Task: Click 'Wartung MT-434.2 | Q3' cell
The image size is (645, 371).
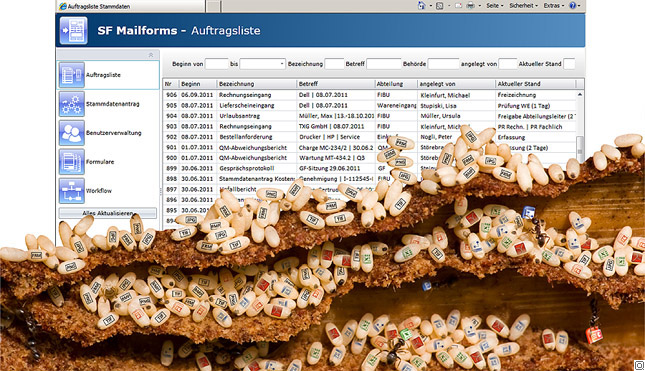Action: 332,158
